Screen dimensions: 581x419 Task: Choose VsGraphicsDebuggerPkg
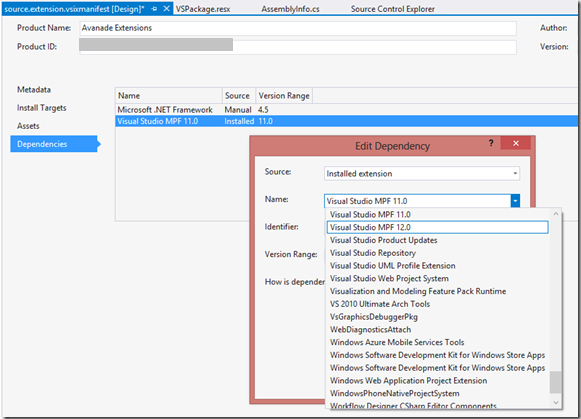(438, 317)
